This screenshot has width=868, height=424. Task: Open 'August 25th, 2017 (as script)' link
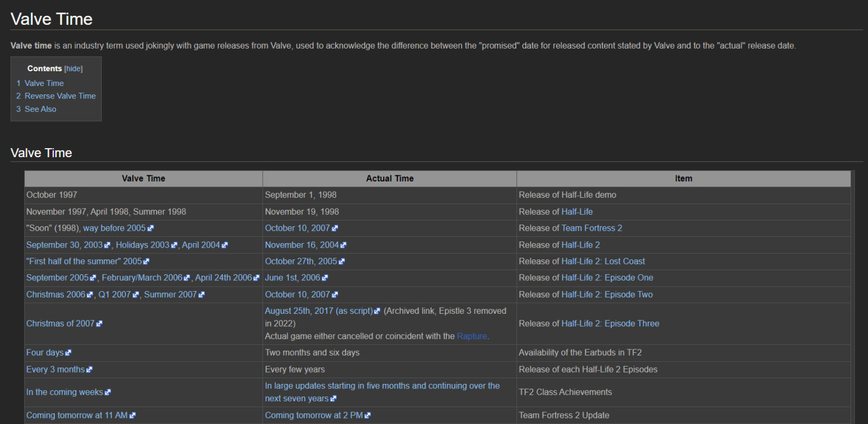click(319, 311)
